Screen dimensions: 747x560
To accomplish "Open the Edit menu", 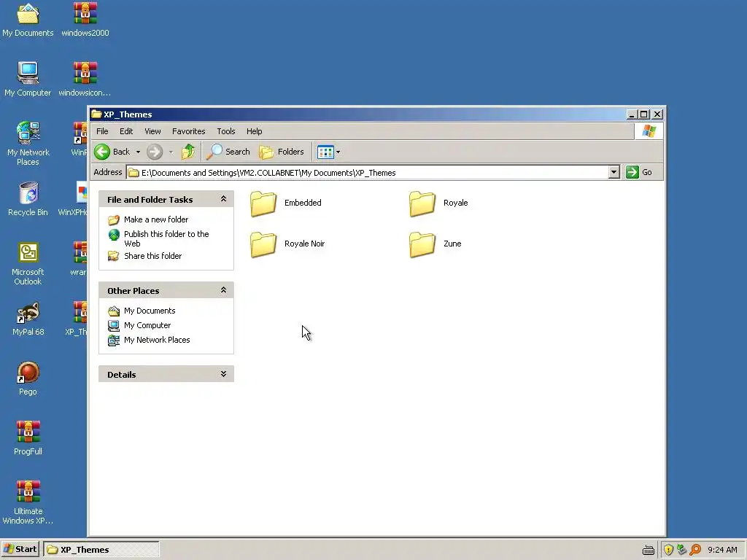I will [x=125, y=131].
